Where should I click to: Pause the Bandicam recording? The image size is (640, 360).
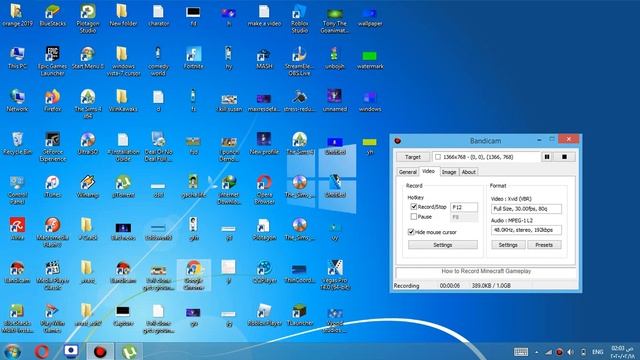click(x=547, y=157)
